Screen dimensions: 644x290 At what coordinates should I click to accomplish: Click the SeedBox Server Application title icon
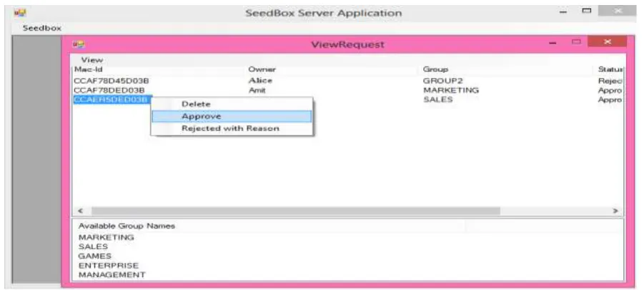coord(19,13)
